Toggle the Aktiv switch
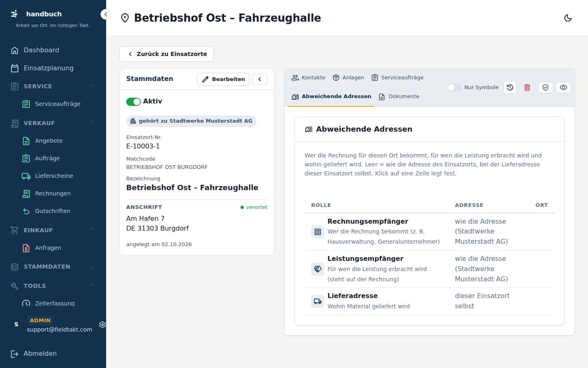Screen dimensions: 588x368 (133, 101)
